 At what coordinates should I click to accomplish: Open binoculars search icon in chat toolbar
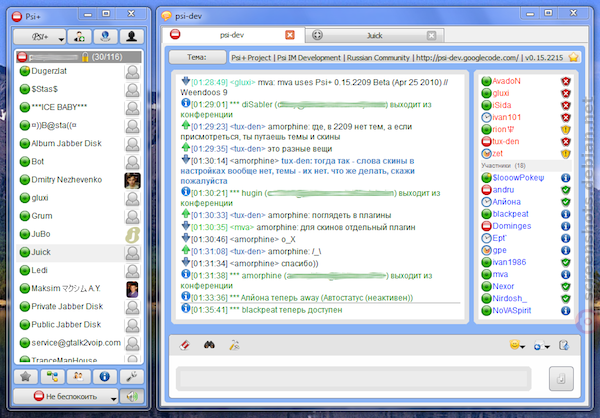tap(209, 345)
